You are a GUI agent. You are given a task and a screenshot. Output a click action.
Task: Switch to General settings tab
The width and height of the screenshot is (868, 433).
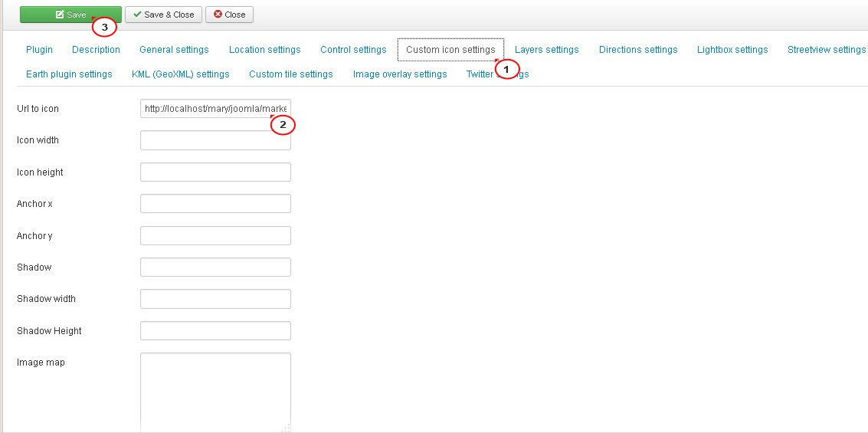click(x=174, y=49)
